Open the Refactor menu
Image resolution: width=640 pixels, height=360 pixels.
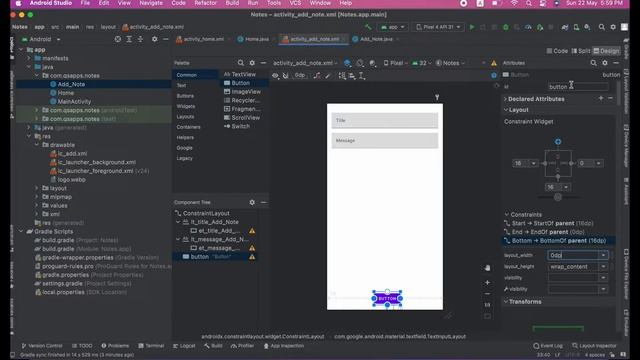click(205, 3)
